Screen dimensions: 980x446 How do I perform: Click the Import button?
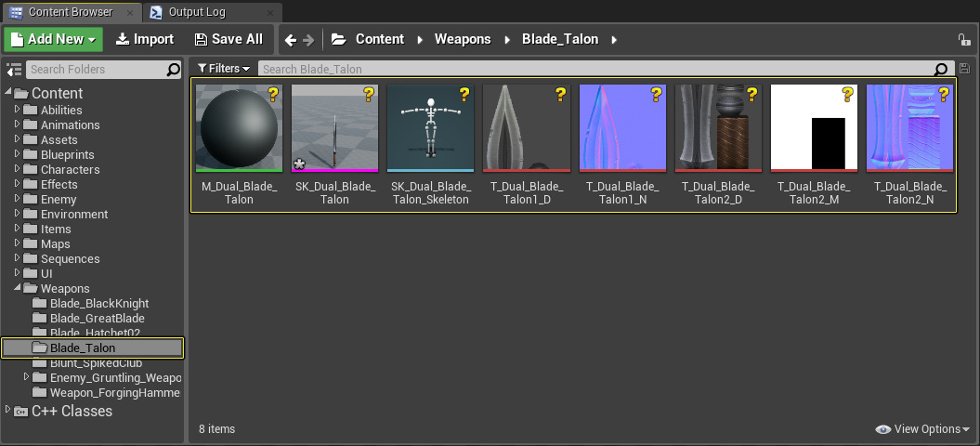pyautogui.click(x=144, y=39)
